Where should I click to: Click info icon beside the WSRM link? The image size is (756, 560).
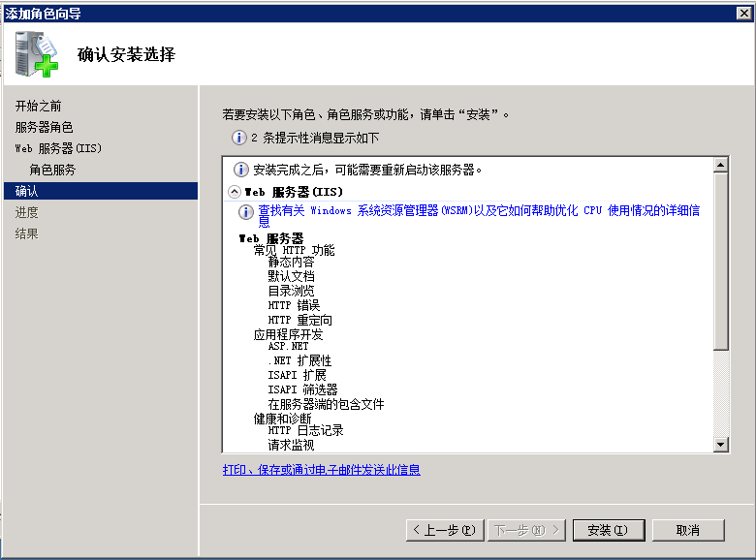tap(246, 212)
